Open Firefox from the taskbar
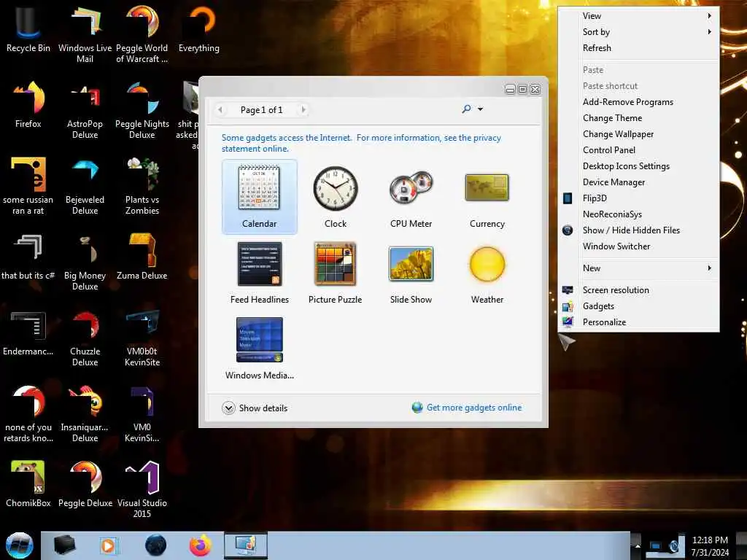 point(200,545)
